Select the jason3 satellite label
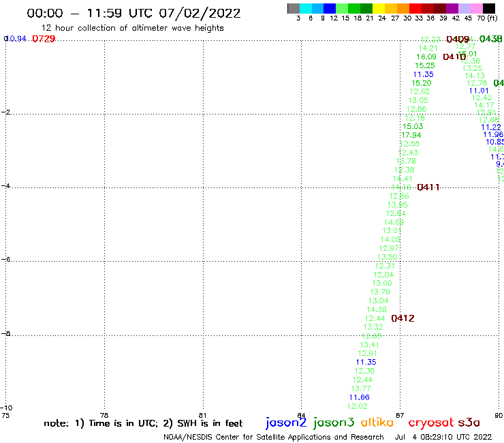This screenshot has width=504, height=443. 334,423
